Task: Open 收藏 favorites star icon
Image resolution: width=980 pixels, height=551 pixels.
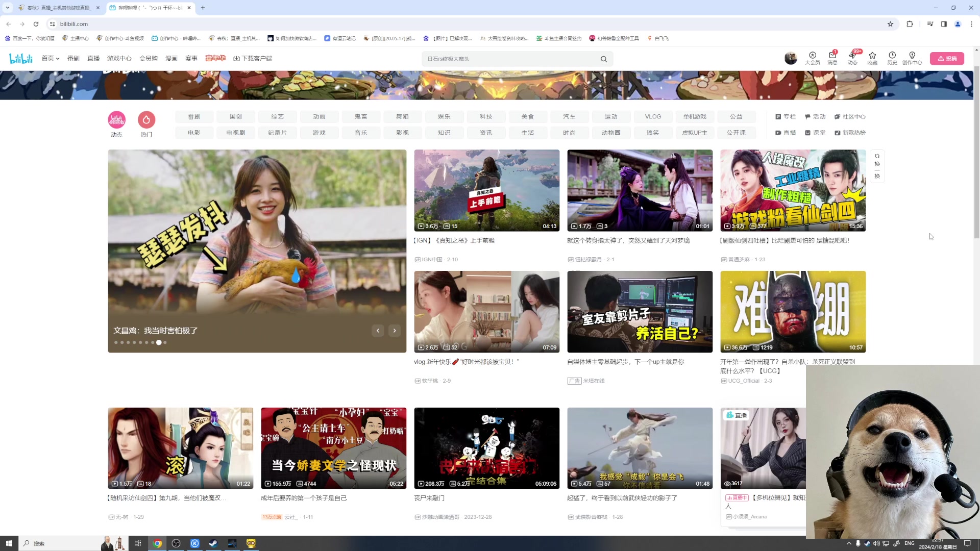Action: click(872, 58)
